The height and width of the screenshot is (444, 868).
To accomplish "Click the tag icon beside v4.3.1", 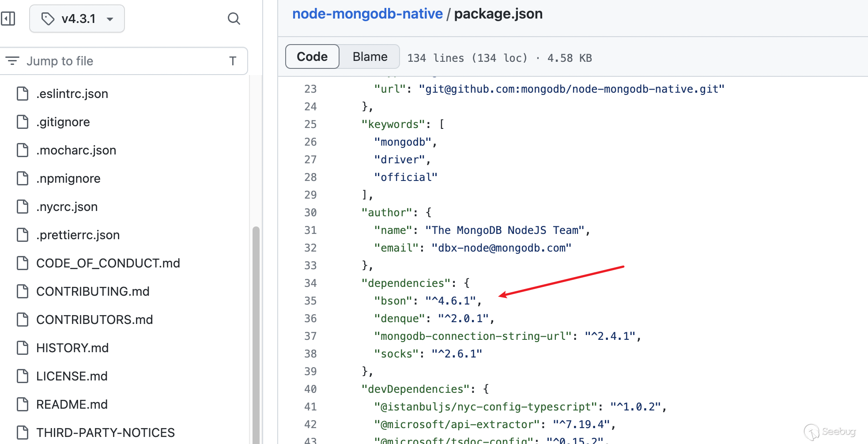I will pos(48,19).
